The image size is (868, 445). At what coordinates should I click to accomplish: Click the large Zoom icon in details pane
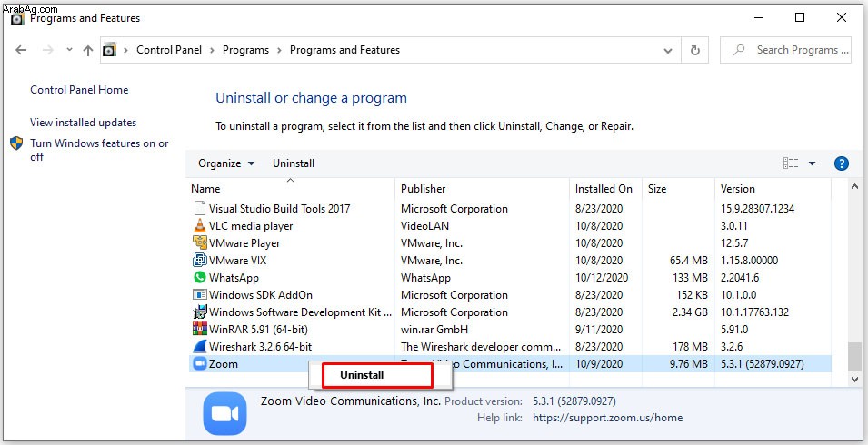(x=224, y=413)
